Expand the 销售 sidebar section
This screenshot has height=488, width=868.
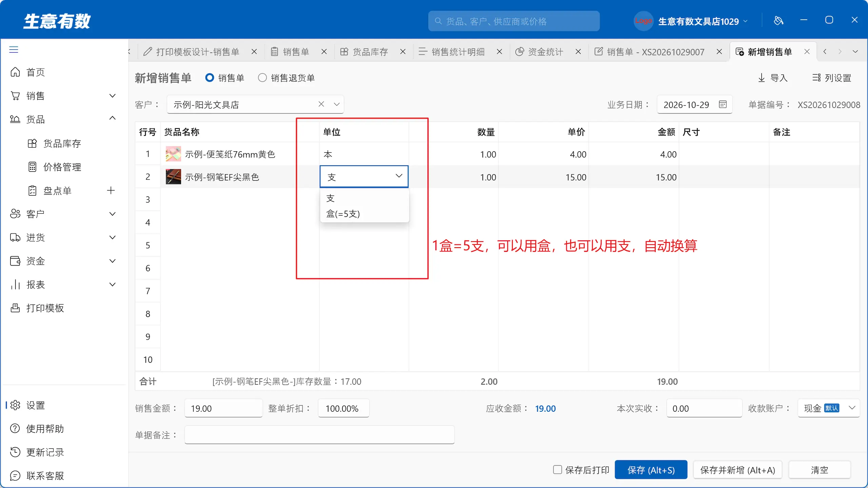point(112,96)
